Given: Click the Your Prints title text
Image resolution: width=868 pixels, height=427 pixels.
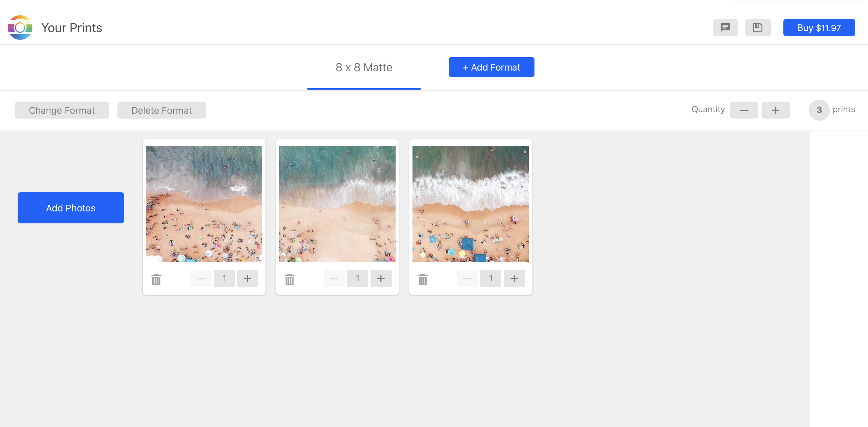Looking at the screenshot, I should point(72,28).
